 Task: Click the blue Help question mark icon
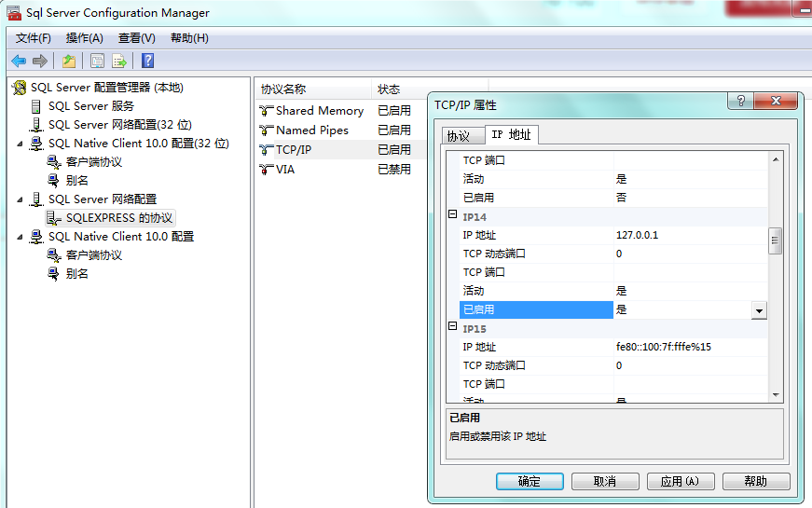[147, 62]
